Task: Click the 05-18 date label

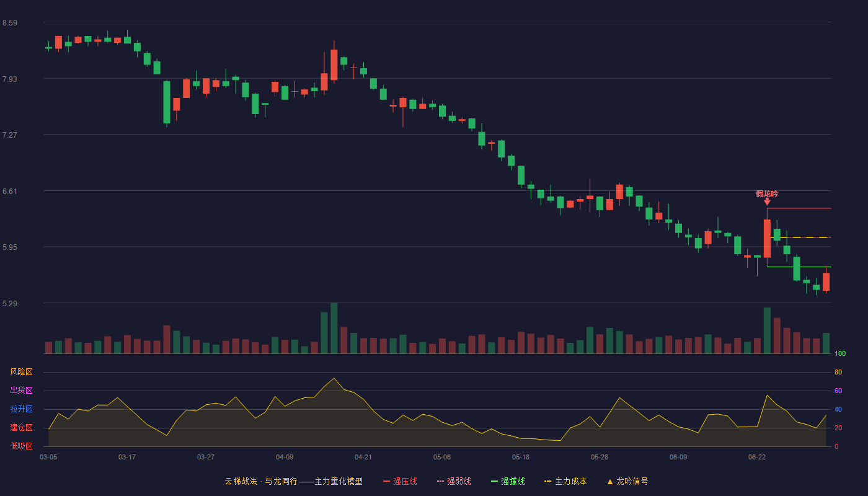Action: [x=521, y=457]
